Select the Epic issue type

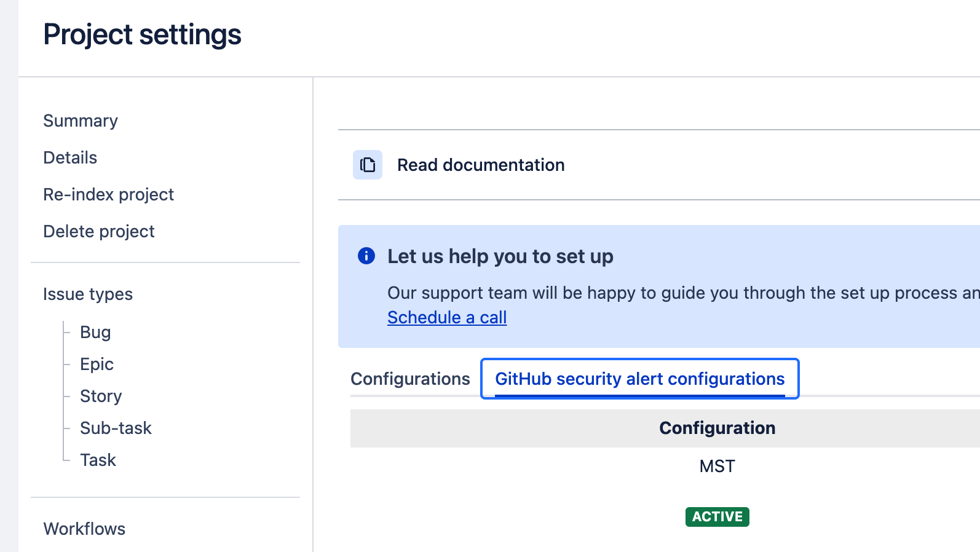point(97,365)
